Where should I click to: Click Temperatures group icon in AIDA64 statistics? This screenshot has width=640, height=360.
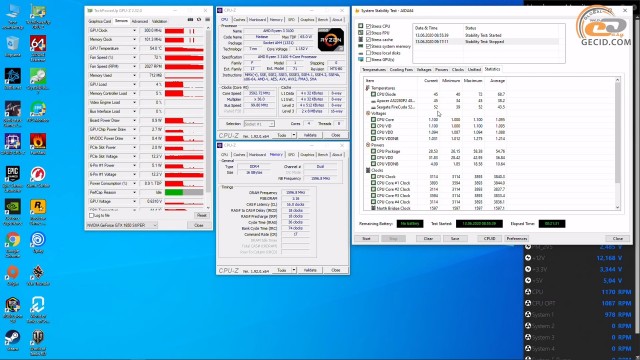pyautogui.click(x=367, y=88)
